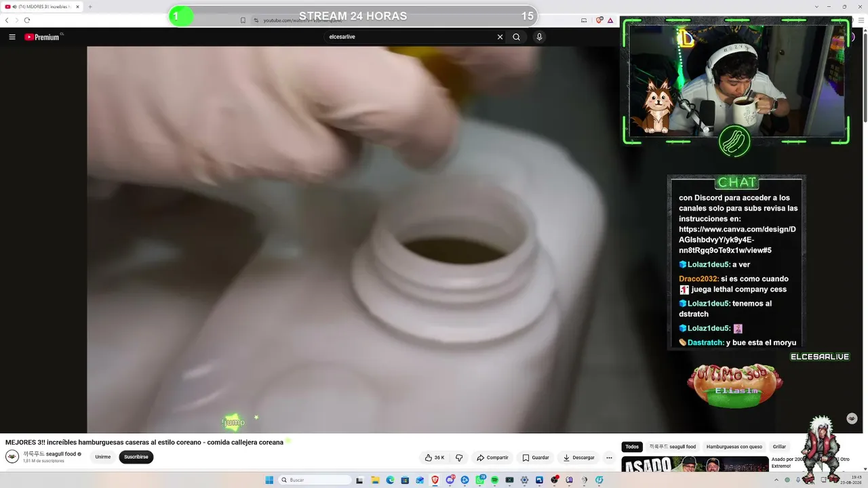Share the video via Compartir
This screenshot has height=488, width=868.
point(492,457)
